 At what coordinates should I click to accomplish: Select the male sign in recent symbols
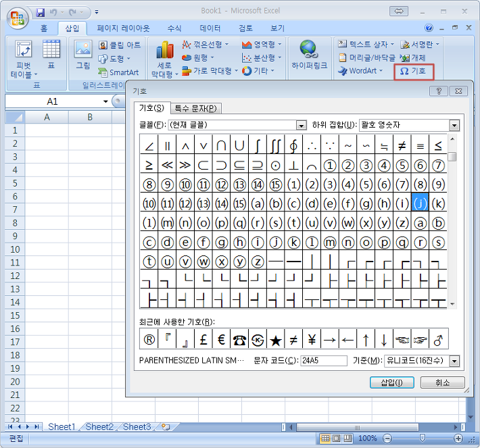click(438, 339)
